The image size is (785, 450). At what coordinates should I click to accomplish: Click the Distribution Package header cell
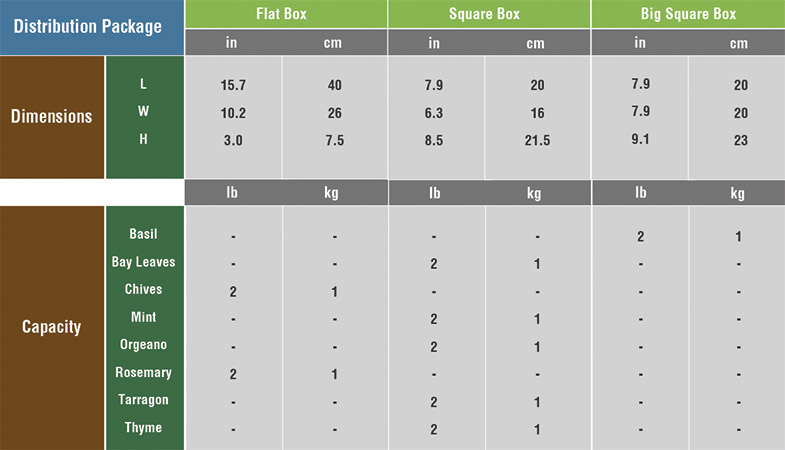[92, 27]
